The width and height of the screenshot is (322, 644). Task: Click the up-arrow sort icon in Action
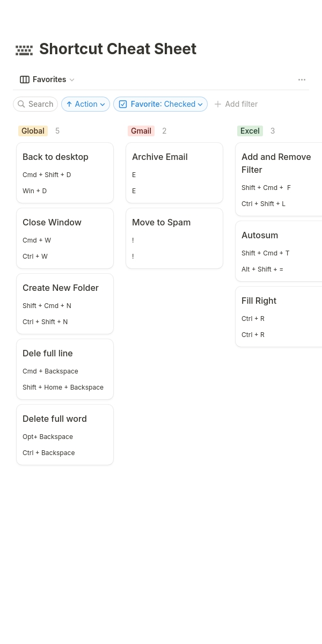click(x=69, y=104)
